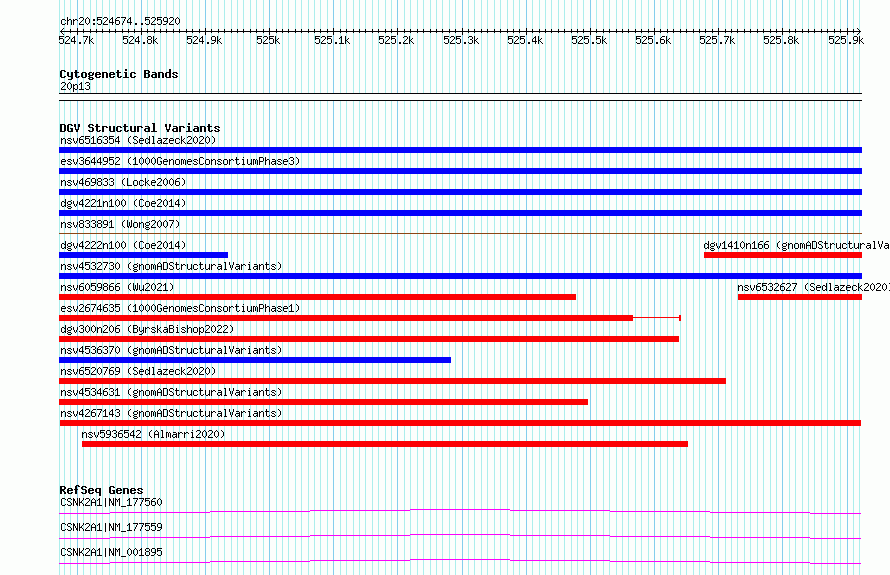
Task: Click the 524.9k ruler tick label
Action: (x=204, y=40)
